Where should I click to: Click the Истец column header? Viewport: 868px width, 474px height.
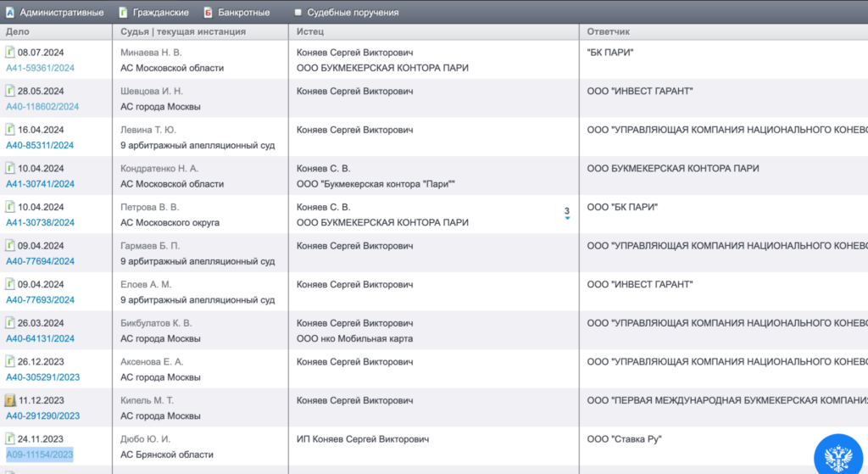click(x=310, y=31)
